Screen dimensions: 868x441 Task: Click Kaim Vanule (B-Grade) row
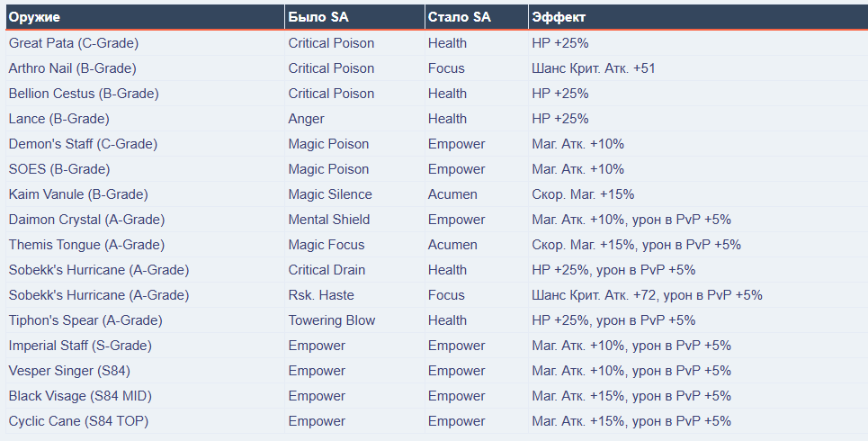(78, 194)
